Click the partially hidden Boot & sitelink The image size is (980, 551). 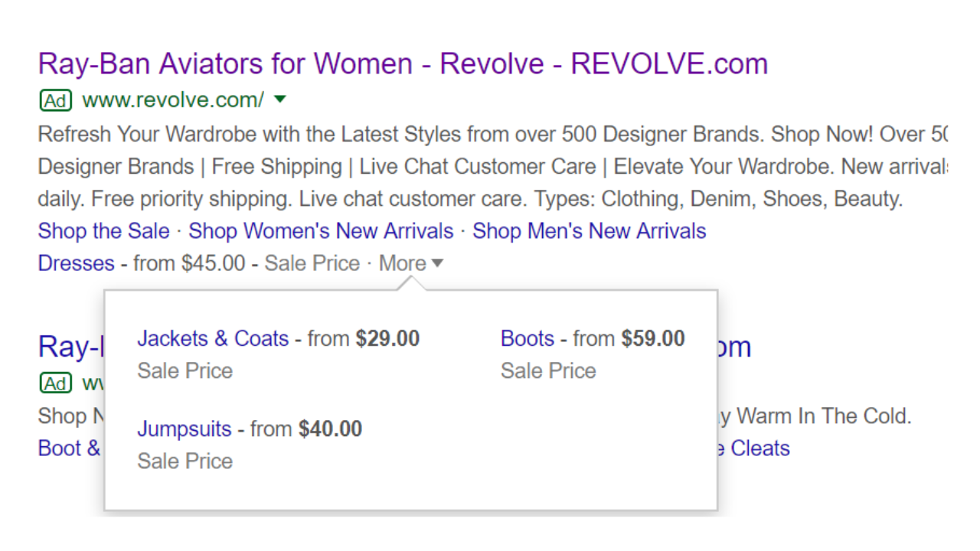tap(70, 448)
